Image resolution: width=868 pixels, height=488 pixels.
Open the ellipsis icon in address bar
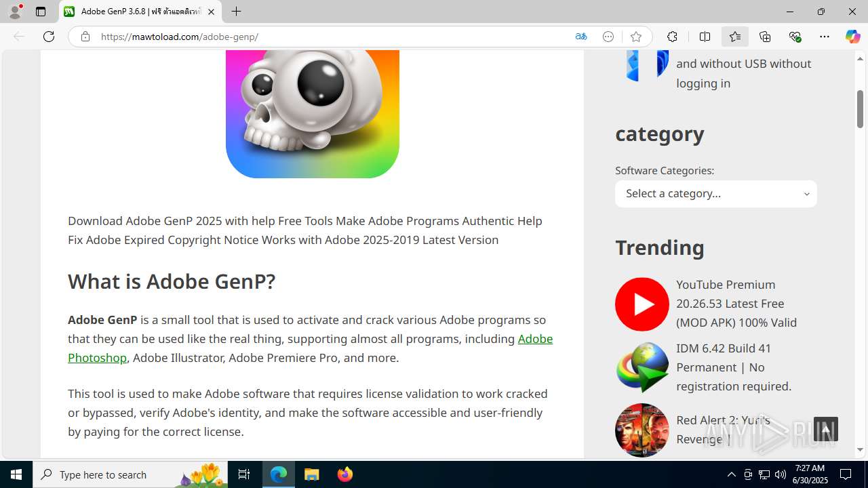coord(608,37)
